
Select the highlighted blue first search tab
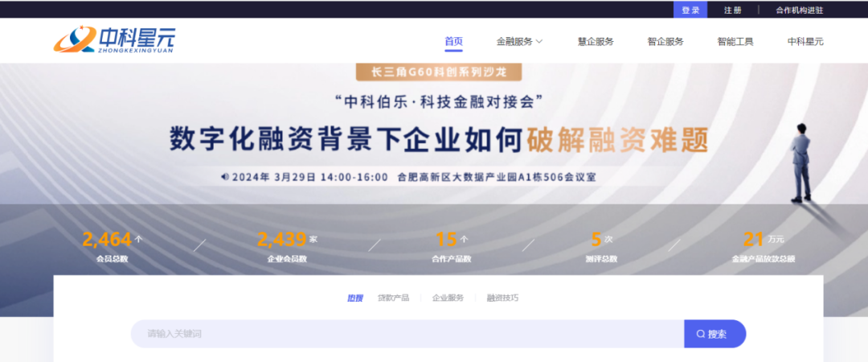(x=355, y=298)
